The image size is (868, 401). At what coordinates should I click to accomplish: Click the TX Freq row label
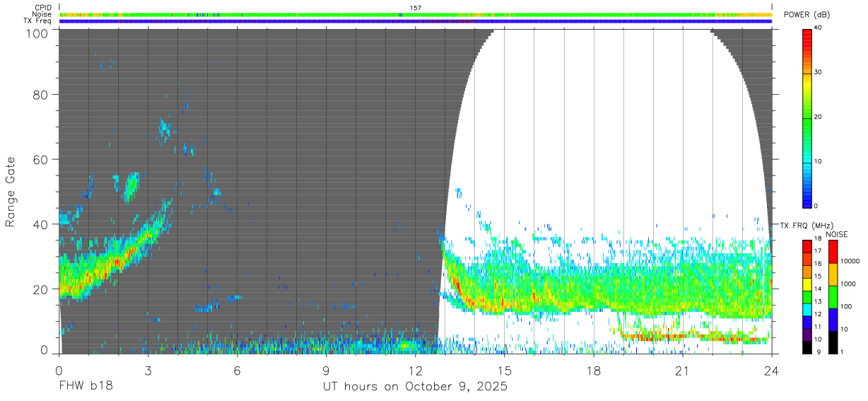pyautogui.click(x=38, y=21)
